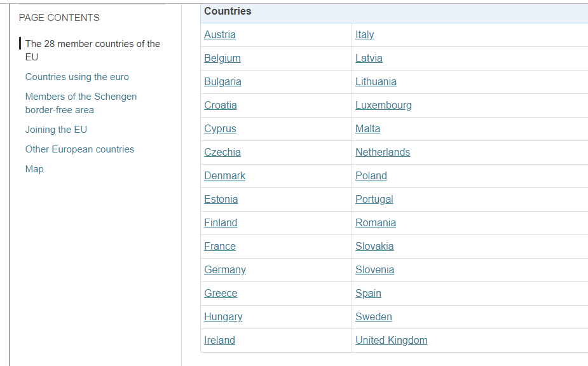Image resolution: width=588 pixels, height=366 pixels.
Task: Select the Luxembourg link
Action: [x=383, y=105]
